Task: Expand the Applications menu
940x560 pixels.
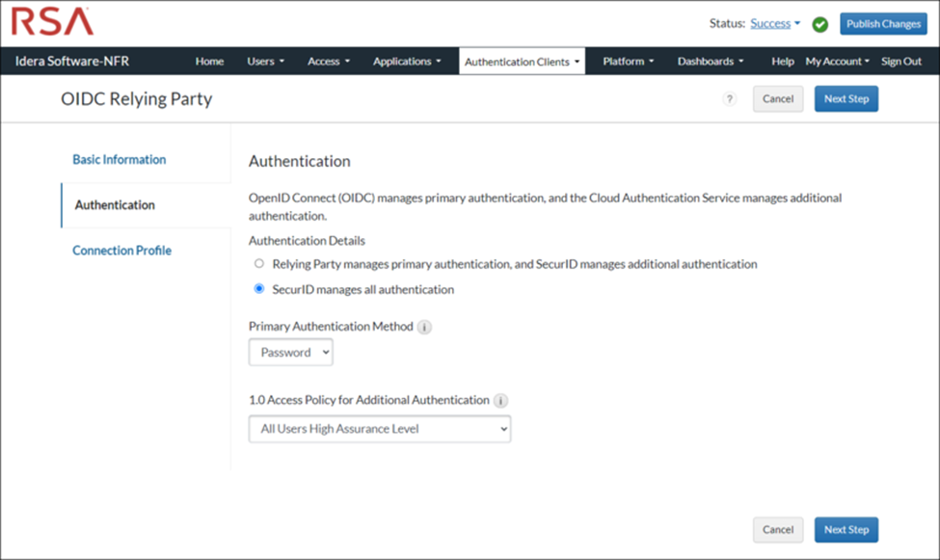Action: (406, 62)
